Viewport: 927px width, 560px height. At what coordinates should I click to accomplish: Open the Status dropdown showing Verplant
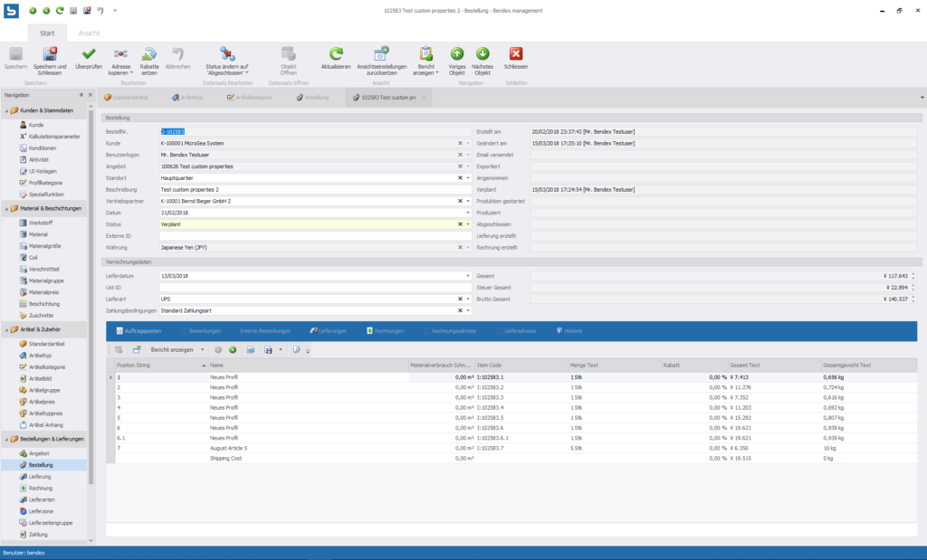click(x=468, y=223)
